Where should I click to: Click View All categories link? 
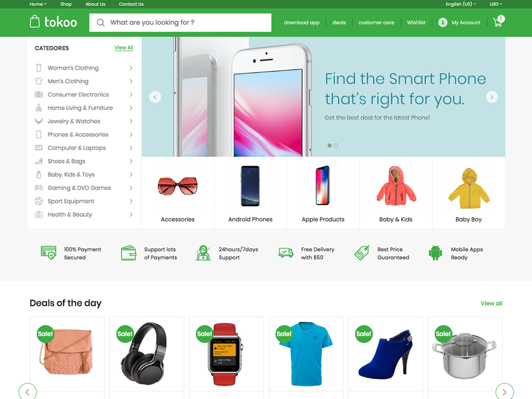pyautogui.click(x=124, y=48)
